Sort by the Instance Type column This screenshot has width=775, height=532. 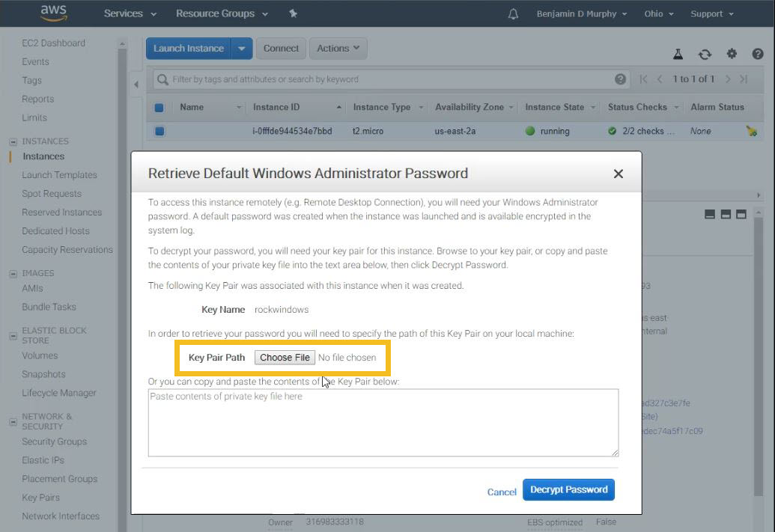388,107
